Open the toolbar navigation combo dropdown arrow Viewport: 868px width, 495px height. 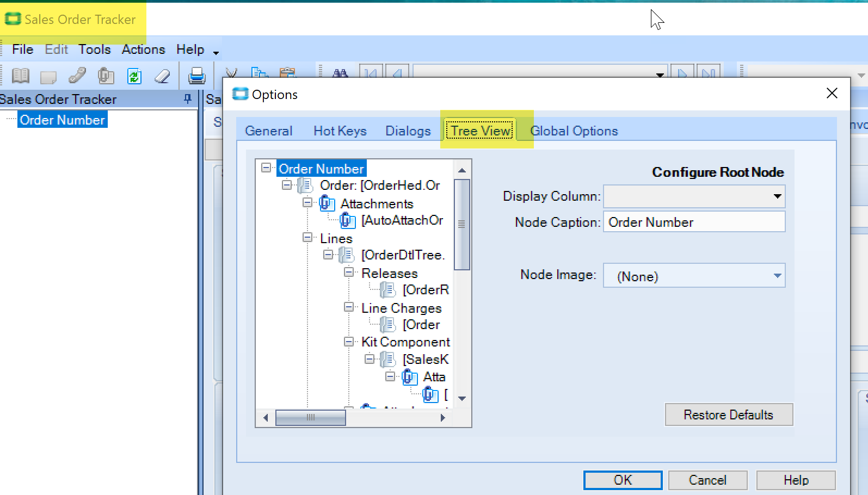click(x=660, y=74)
